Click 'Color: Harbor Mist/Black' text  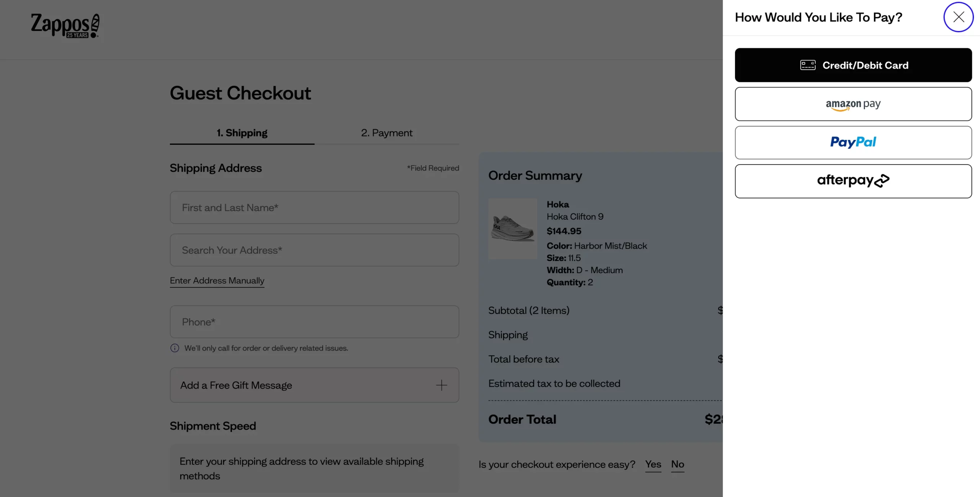(597, 246)
